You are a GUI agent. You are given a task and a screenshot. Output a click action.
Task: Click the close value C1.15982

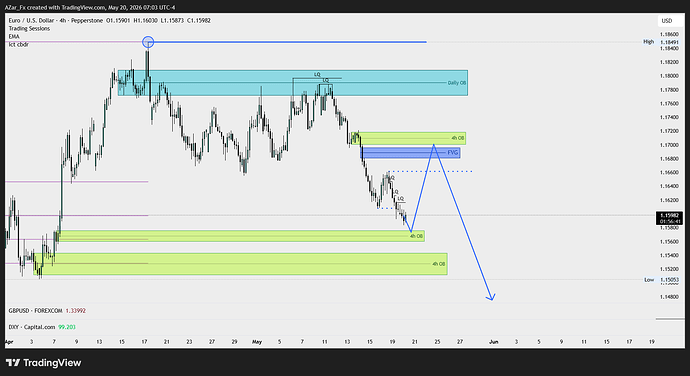click(199, 20)
